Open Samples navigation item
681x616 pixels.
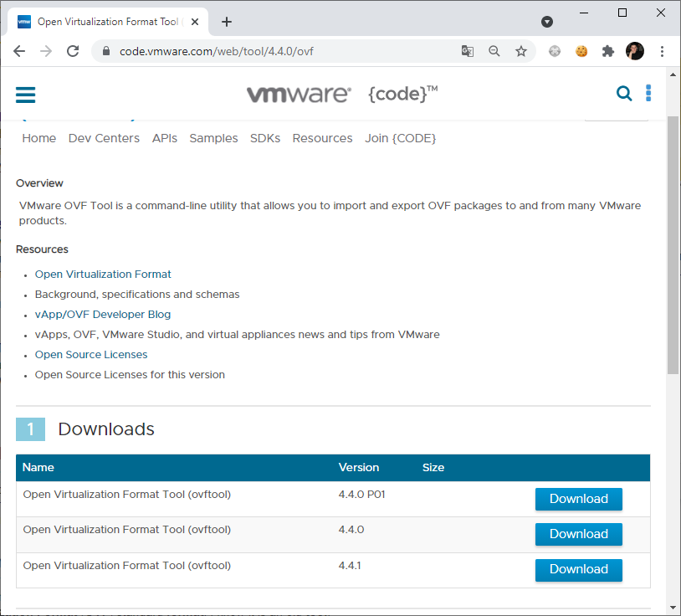pos(213,138)
